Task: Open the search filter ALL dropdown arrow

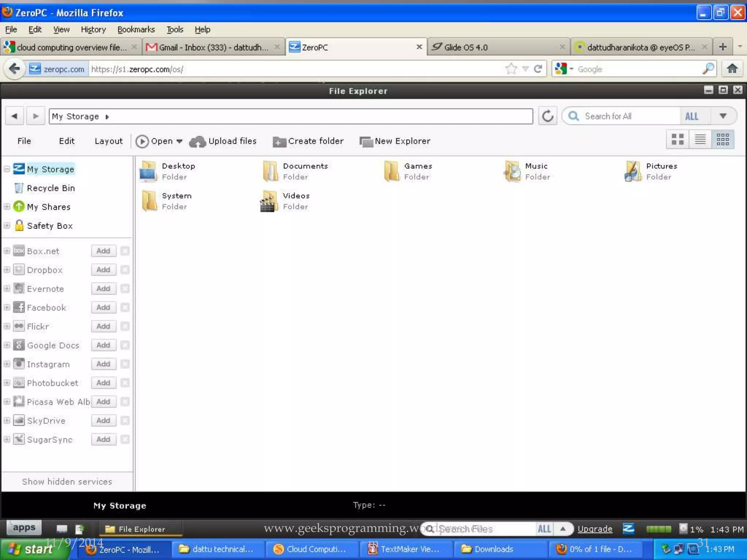Action: tap(723, 116)
